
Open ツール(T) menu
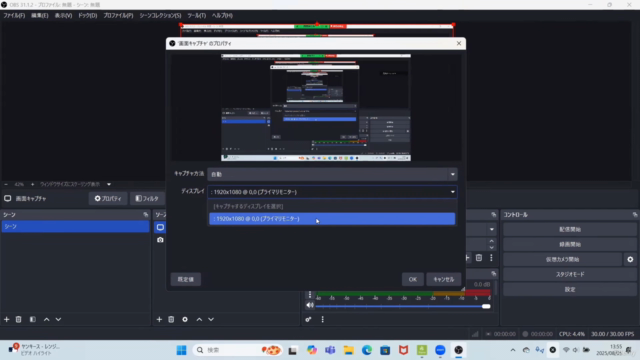pos(196,16)
